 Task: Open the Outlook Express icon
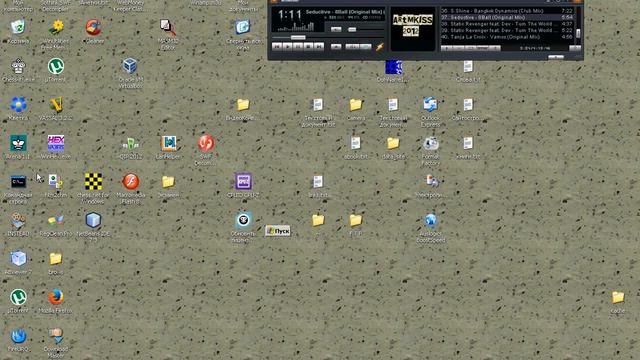tap(430, 104)
